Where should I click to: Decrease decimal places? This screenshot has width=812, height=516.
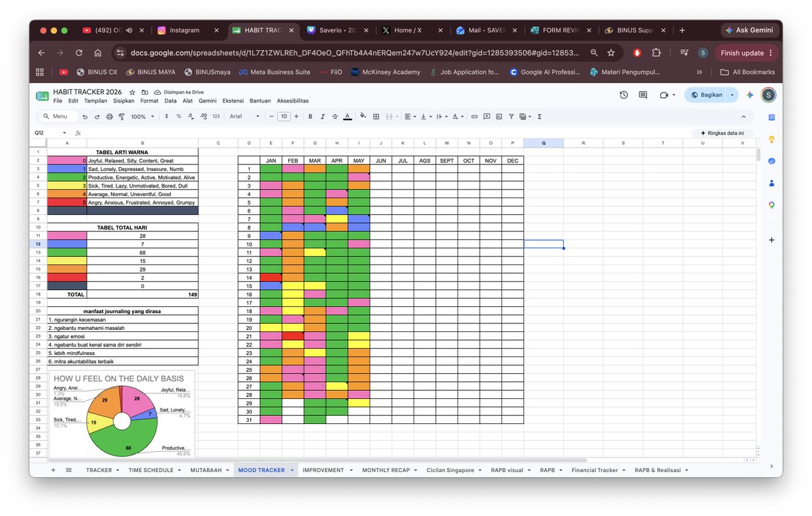pyautogui.click(x=191, y=116)
